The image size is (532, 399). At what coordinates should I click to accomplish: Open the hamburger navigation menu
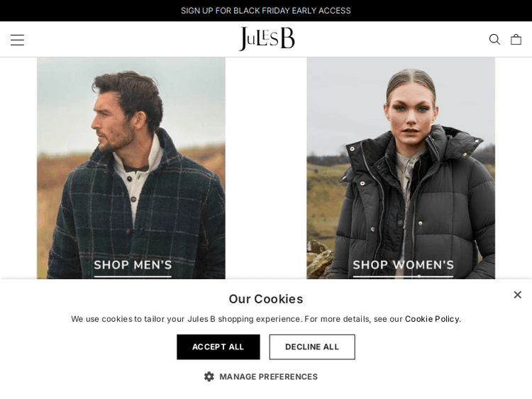click(17, 40)
